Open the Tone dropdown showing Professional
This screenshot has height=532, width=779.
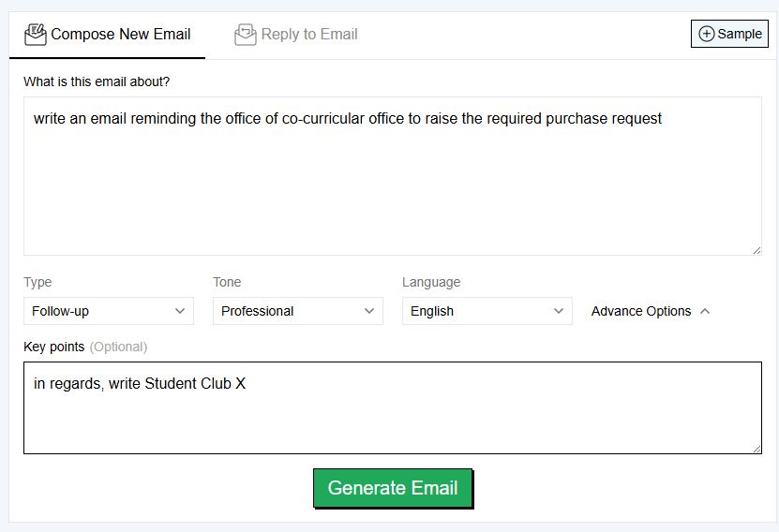click(x=297, y=311)
